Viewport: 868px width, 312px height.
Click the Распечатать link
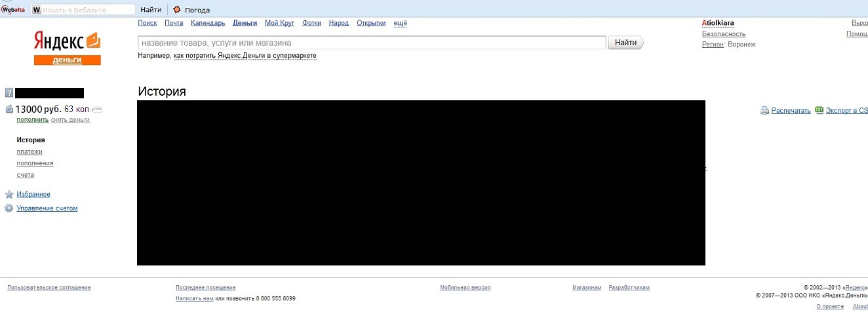791,111
